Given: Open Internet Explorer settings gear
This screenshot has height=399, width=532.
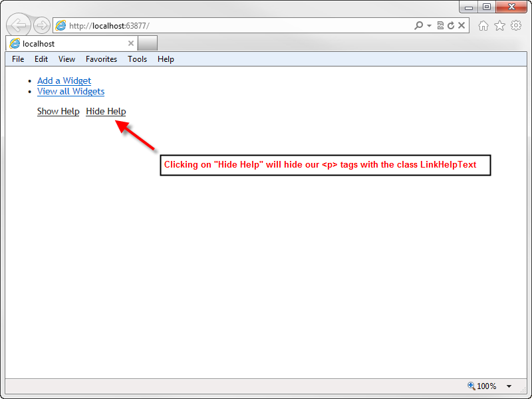Looking at the screenshot, I should [516, 25].
